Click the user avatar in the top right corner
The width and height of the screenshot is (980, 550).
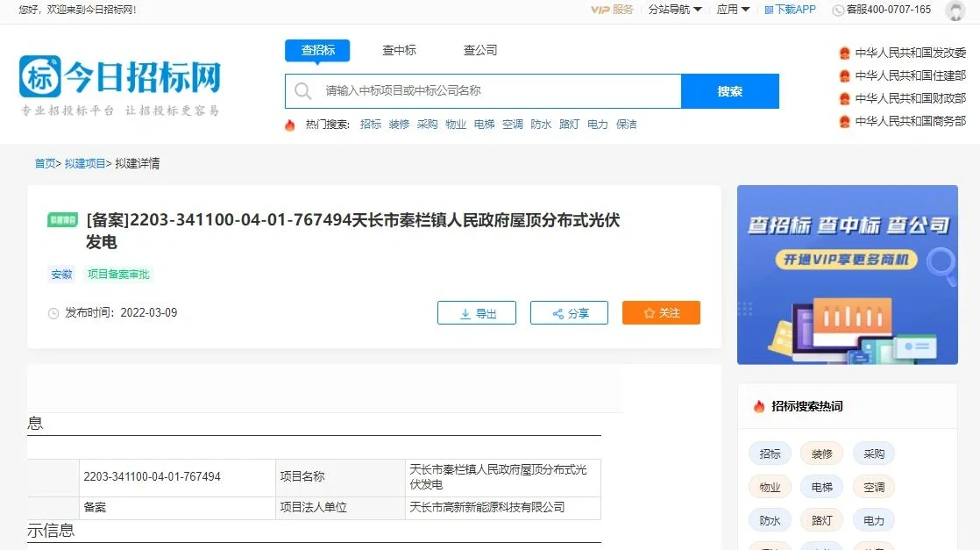[x=955, y=11]
